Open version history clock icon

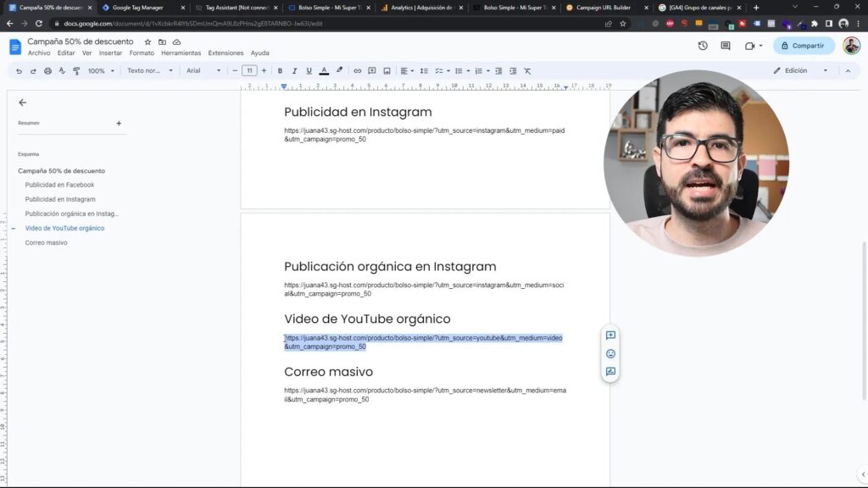(x=703, y=46)
